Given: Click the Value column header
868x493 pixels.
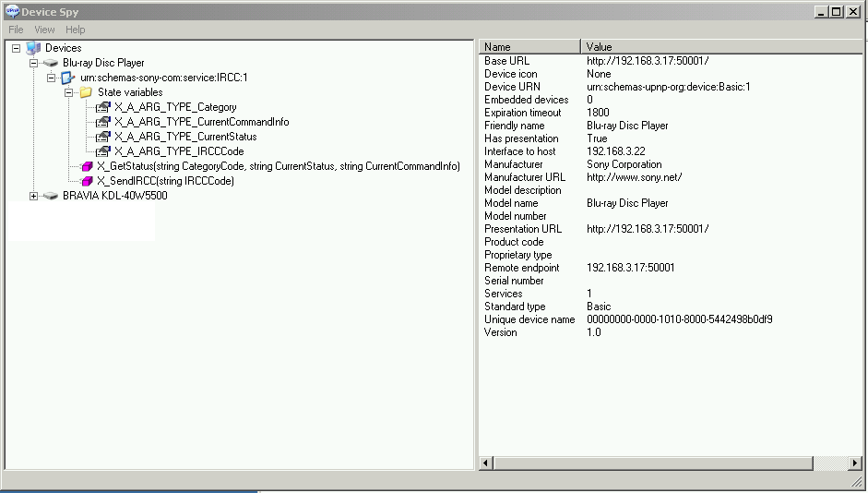Looking at the screenshot, I should 722,47.
